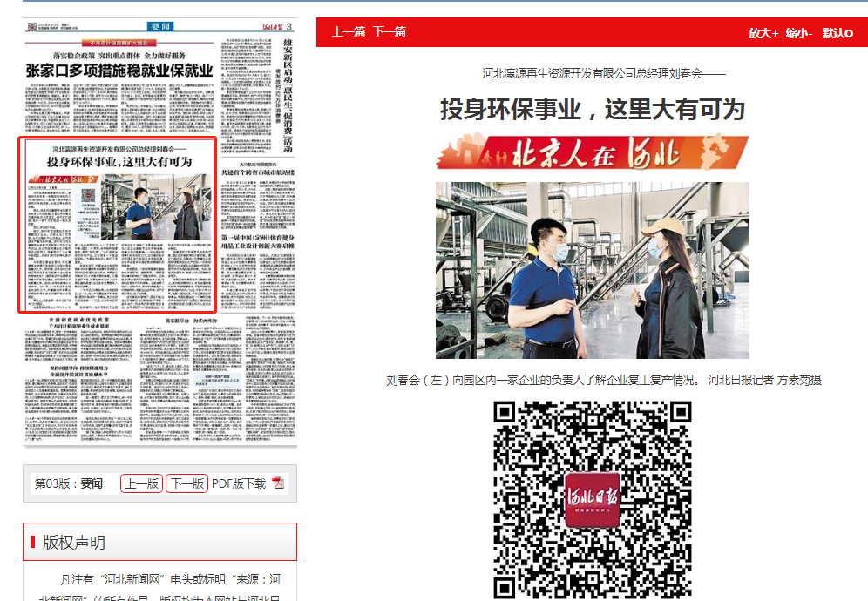Viewport: 868px width, 601px height.
Task: Click the 北京人在河北 column banner image
Action: [x=592, y=152]
